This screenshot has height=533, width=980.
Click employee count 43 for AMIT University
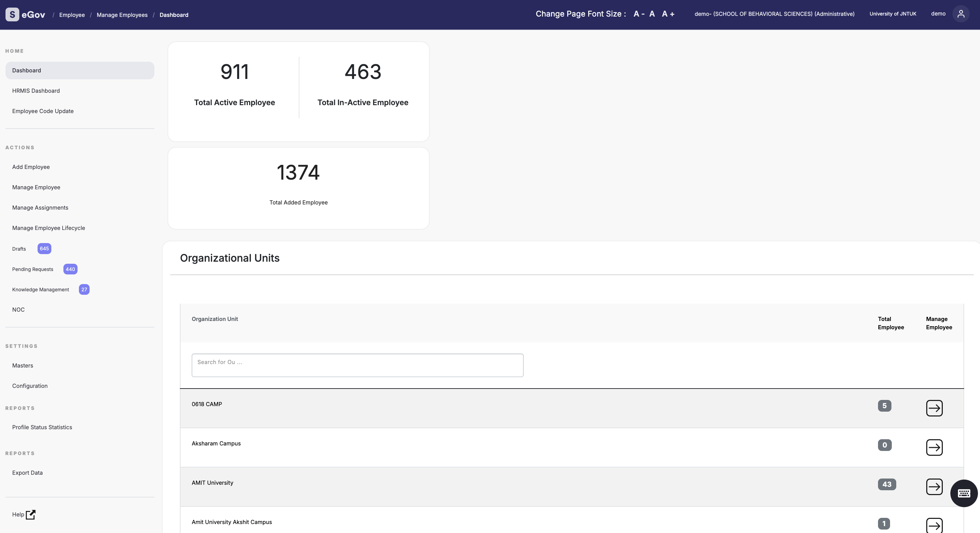point(887,484)
